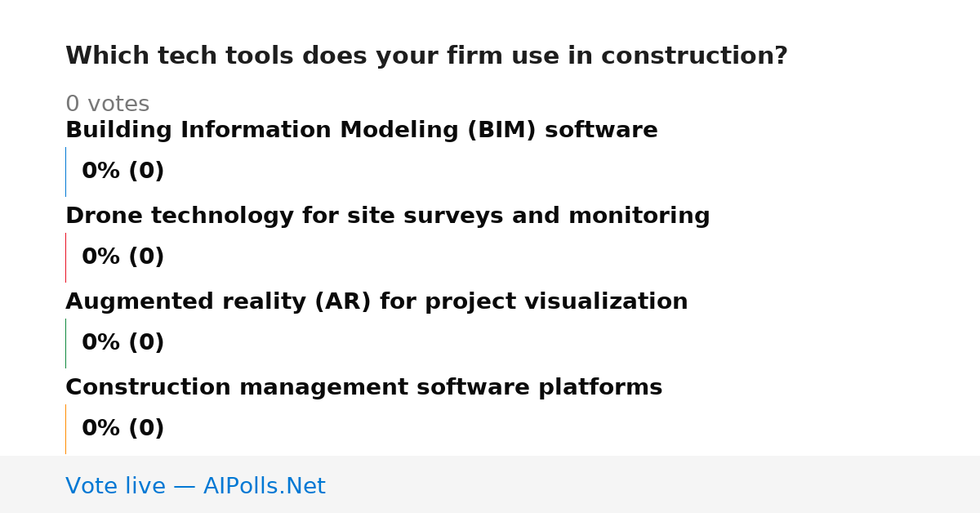Click 0% (0) result for Augmented reality

coord(123,343)
